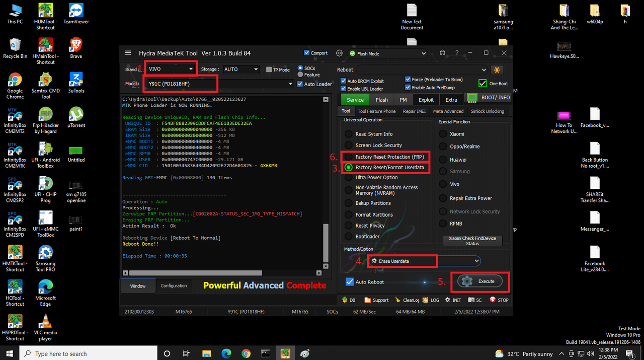The height and width of the screenshot is (360, 644).
Task: Open the Model Y91C dropdown
Action: (220, 84)
